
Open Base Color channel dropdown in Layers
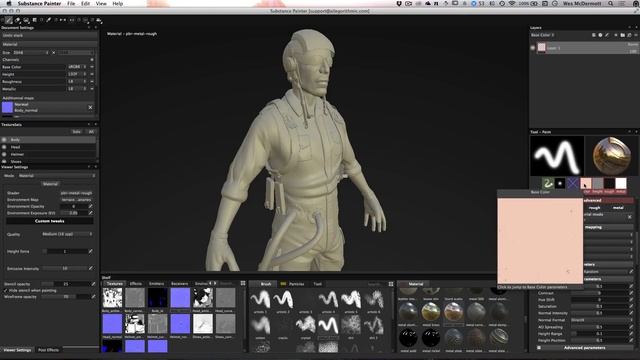pyautogui.click(x=543, y=35)
